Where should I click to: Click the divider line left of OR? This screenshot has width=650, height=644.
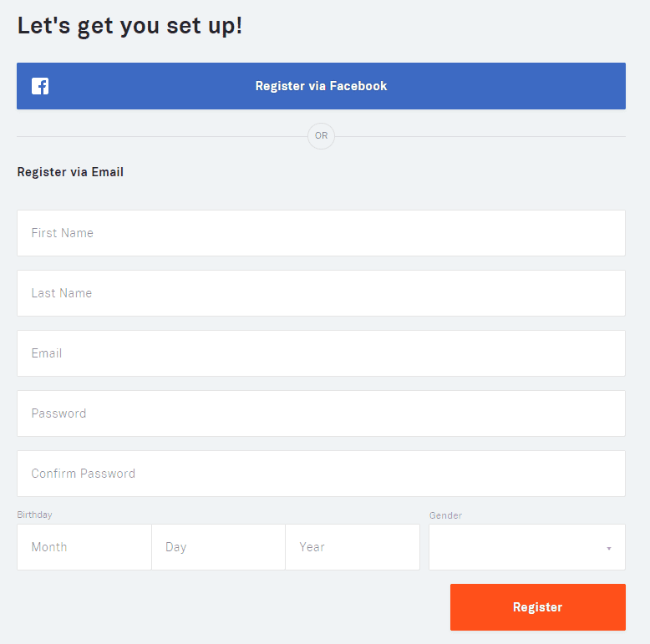click(x=162, y=136)
